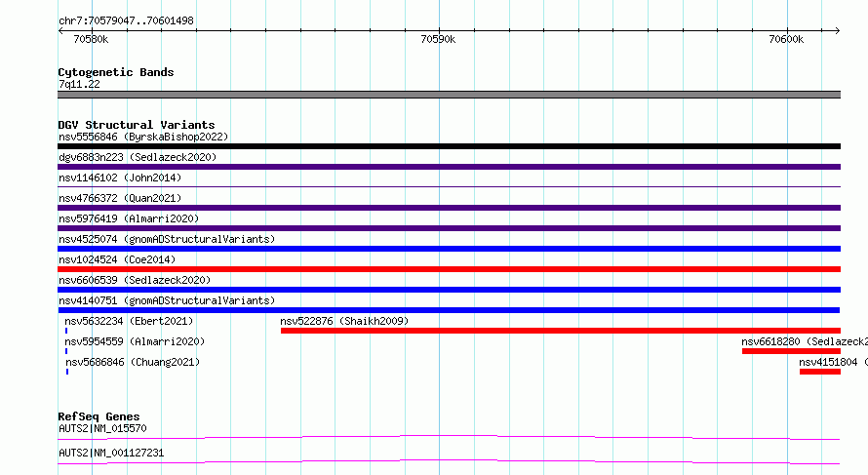The image size is (868, 475).
Task: Click the Cytogenetic Bands track title
Action: point(116,72)
